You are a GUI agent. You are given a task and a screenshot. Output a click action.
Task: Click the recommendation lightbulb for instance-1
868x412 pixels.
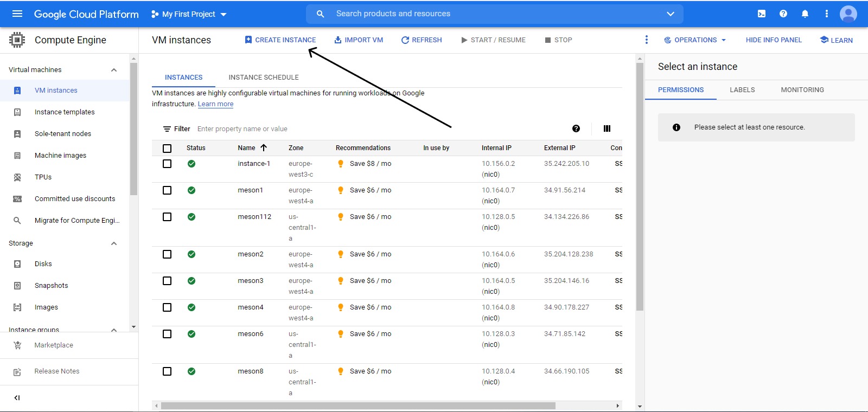tap(341, 164)
